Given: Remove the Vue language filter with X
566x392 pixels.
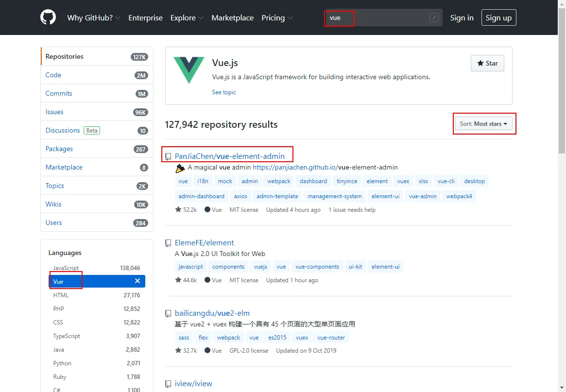Looking at the screenshot, I should click(137, 281).
